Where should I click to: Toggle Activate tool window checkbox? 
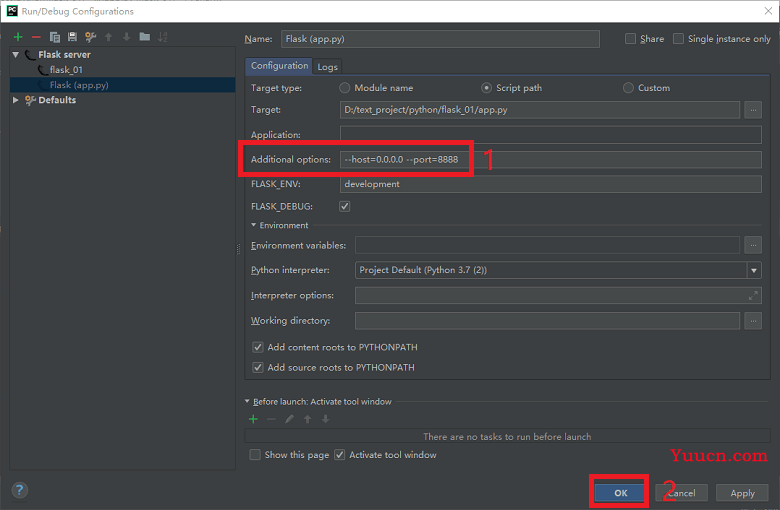pos(340,455)
